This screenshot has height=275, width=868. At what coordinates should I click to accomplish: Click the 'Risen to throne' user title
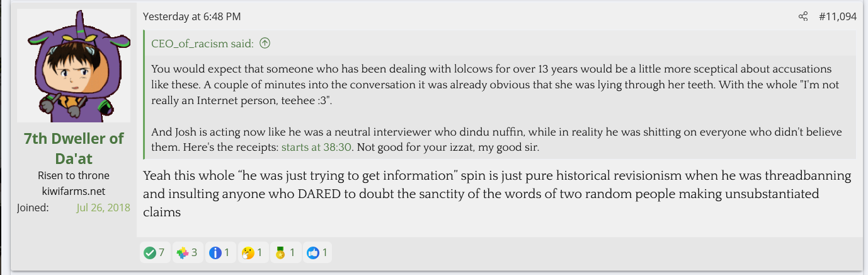(74, 175)
